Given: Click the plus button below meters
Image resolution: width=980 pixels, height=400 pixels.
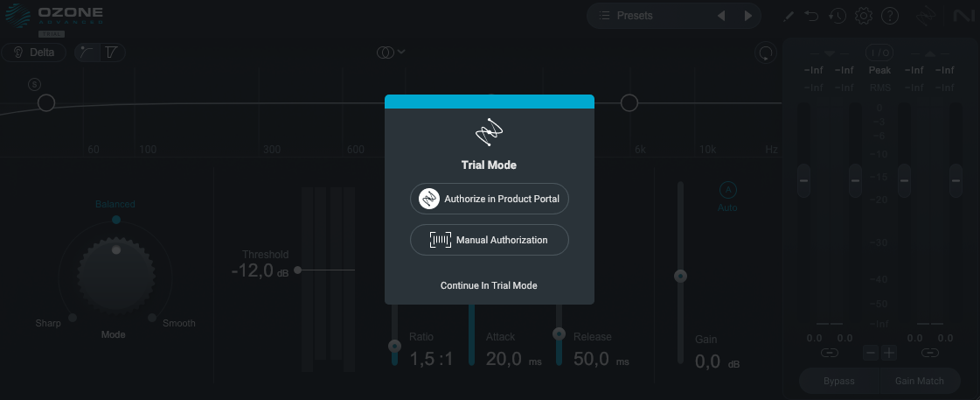Looking at the screenshot, I should (x=889, y=353).
